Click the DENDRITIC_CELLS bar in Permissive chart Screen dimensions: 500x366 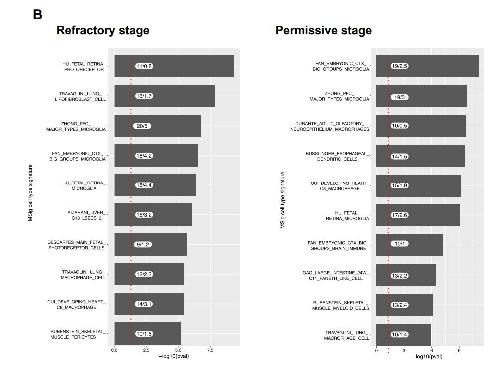420,156
